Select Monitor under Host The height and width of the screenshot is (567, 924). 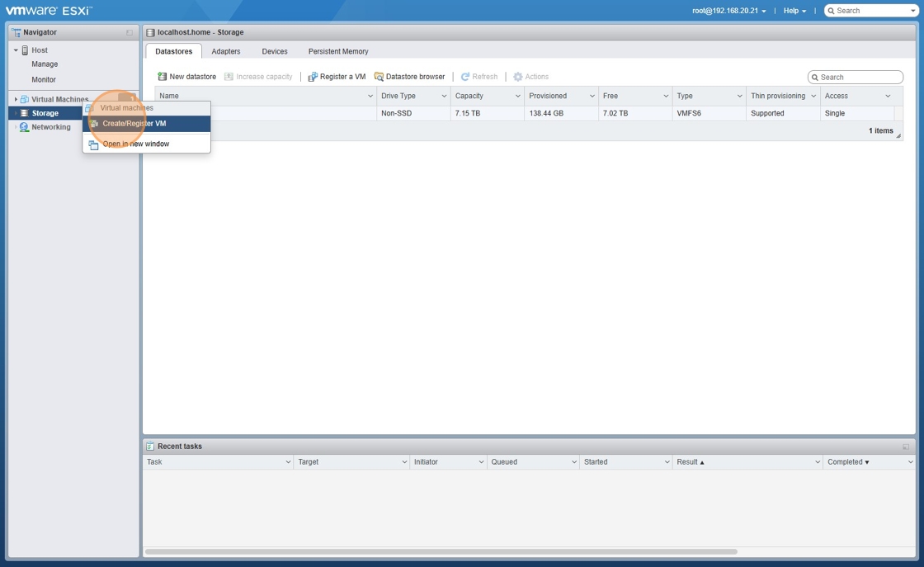pyautogui.click(x=44, y=79)
